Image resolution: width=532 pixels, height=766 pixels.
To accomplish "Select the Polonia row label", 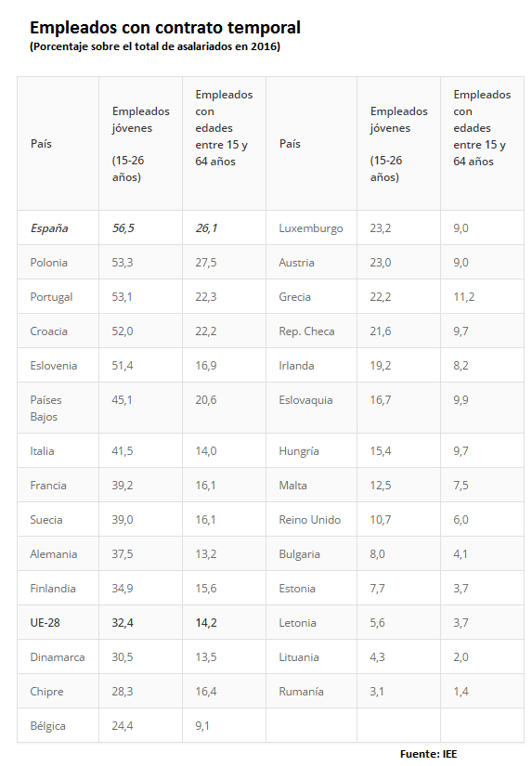I will coord(49,263).
